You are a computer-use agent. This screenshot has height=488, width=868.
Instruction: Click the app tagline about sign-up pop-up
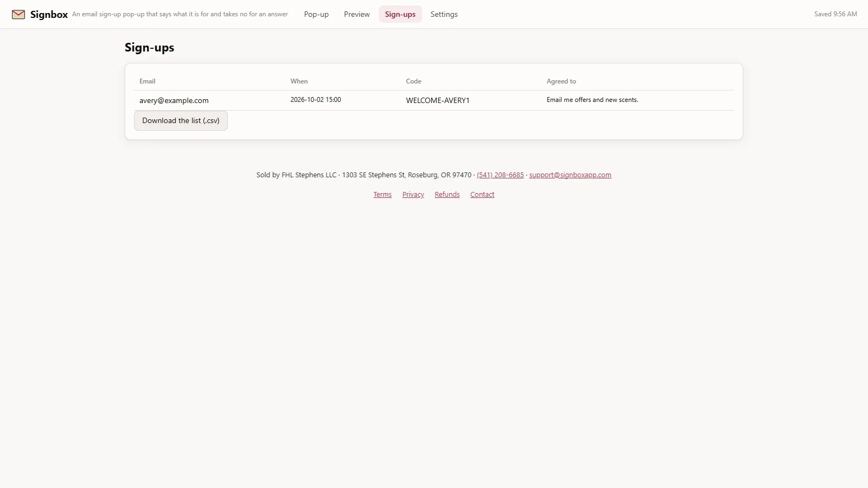[180, 14]
